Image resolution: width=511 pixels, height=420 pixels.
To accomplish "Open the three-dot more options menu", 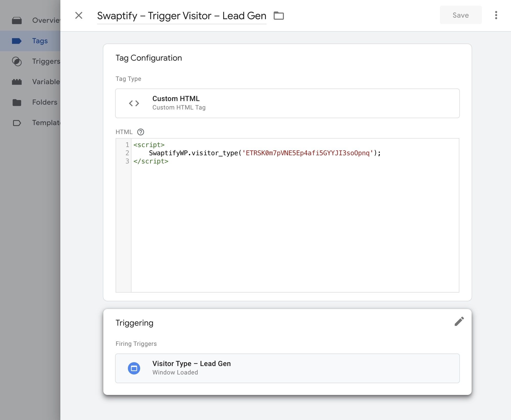I will coord(496,15).
